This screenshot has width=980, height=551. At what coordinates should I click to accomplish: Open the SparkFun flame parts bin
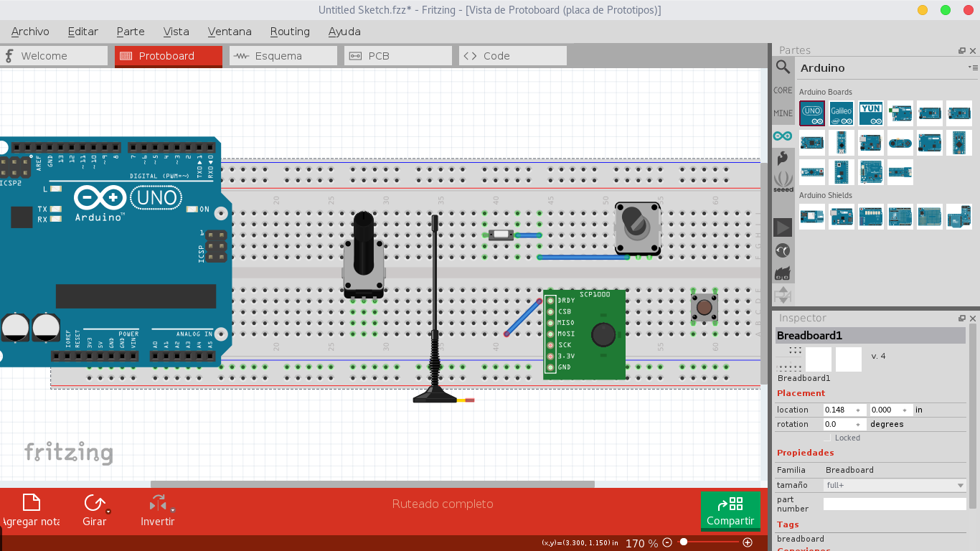coord(783,159)
